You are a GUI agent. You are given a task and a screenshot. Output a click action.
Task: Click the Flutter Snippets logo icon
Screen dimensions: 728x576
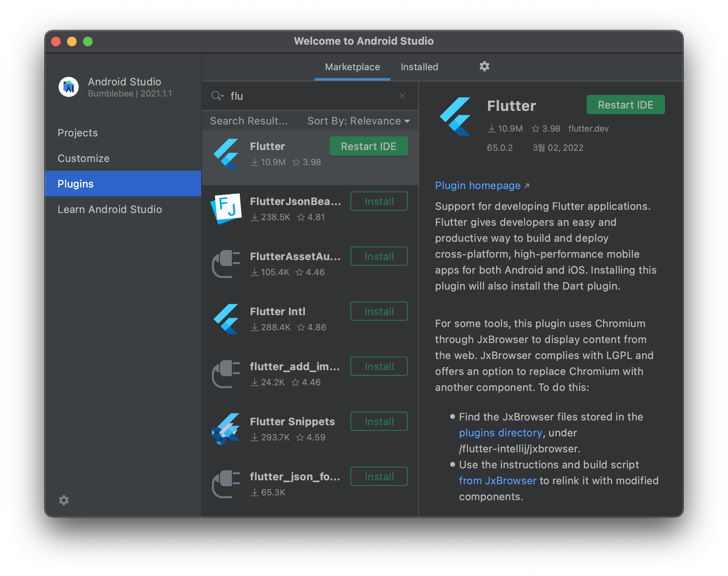pyautogui.click(x=226, y=429)
